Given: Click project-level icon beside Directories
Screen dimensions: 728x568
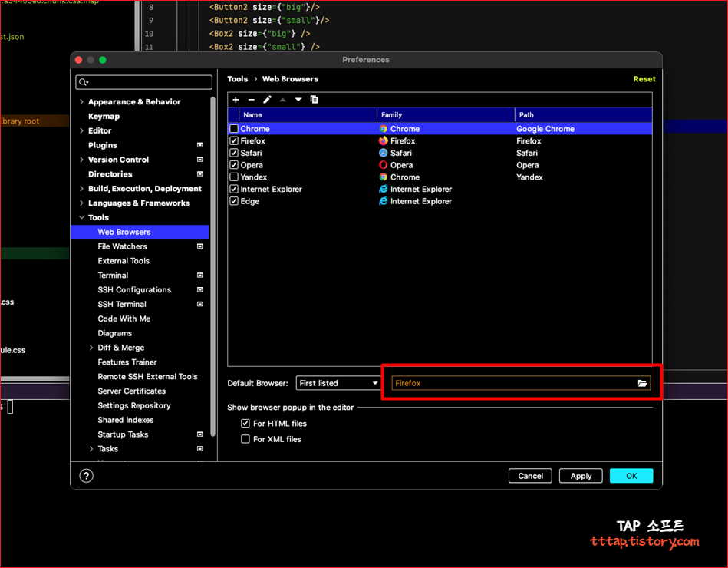Looking at the screenshot, I should (x=200, y=173).
